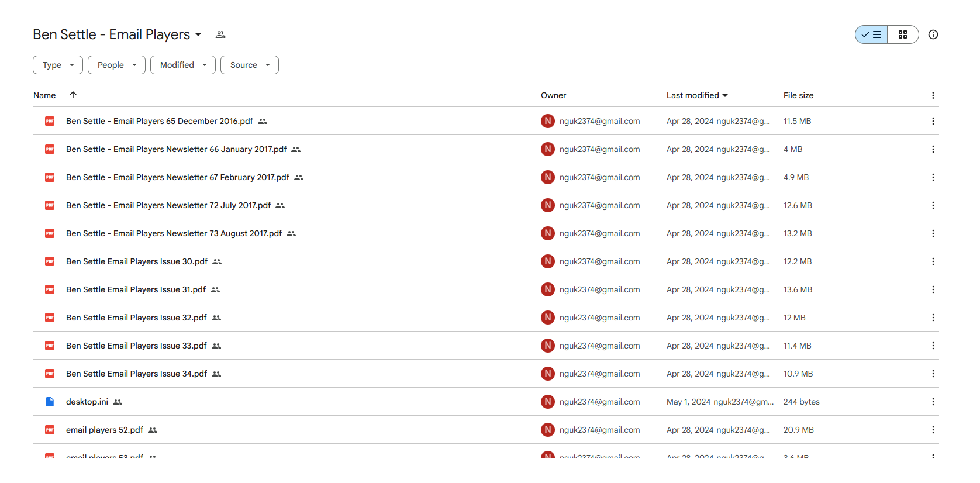Screen dimensions: 980x483
Task: Sort by the Name column header
Action: (x=44, y=95)
